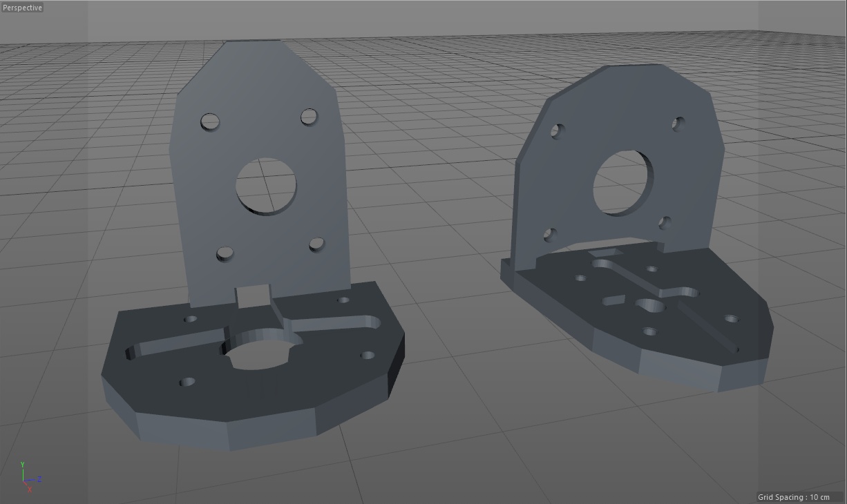The image size is (847, 504).
Task: Click square notch at bottom of left upright
Action: [x=254, y=297]
